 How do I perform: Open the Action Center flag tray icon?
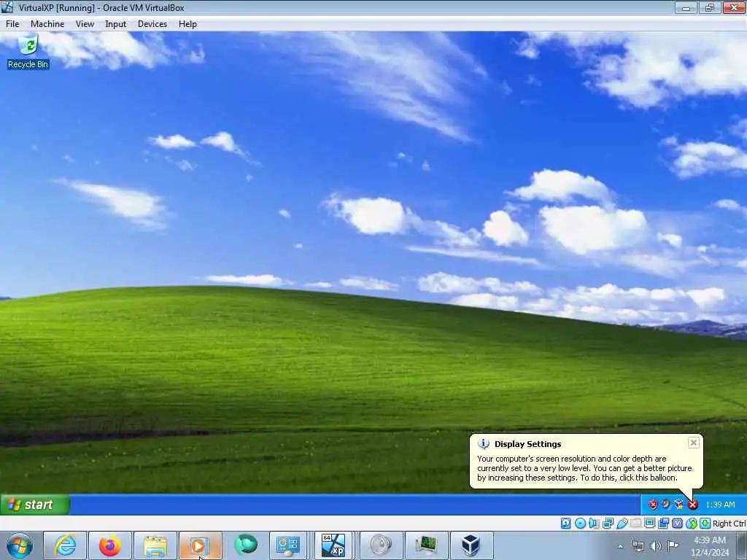(x=673, y=545)
